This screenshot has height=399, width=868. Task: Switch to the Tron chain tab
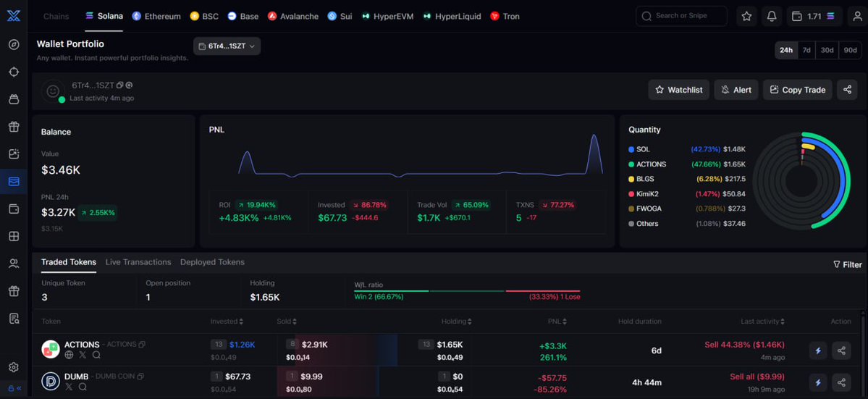[x=505, y=16]
